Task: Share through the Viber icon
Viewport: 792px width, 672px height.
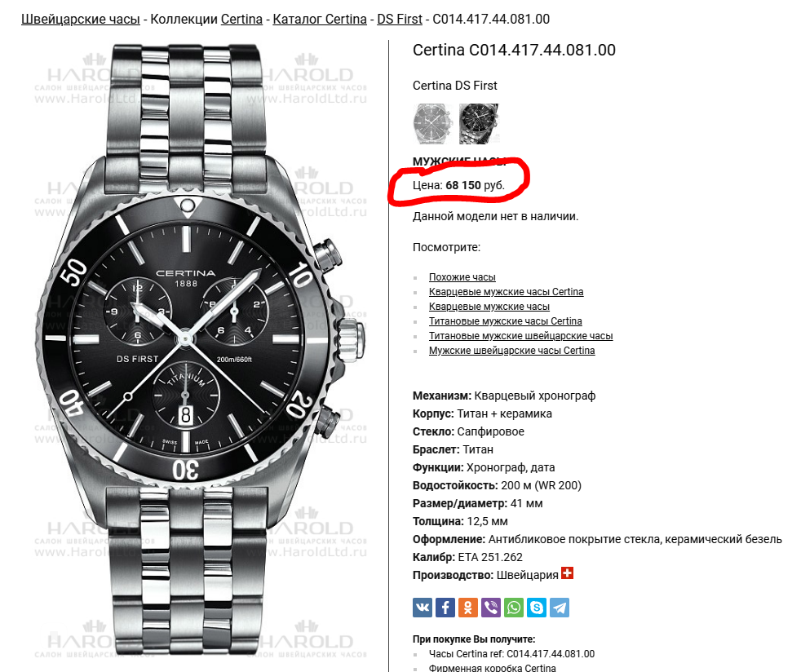Action: point(491,608)
